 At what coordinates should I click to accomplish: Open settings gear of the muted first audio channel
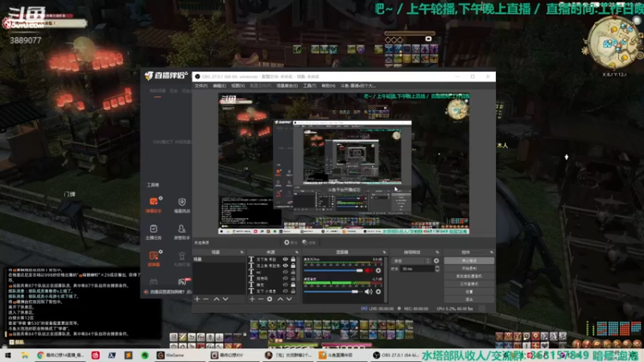coord(378,270)
